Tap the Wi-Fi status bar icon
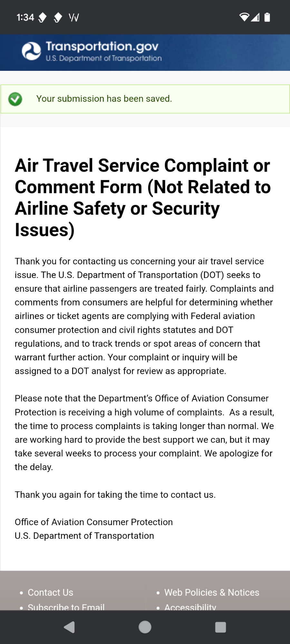The height and width of the screenshot is (644, 290). [244, 17]
